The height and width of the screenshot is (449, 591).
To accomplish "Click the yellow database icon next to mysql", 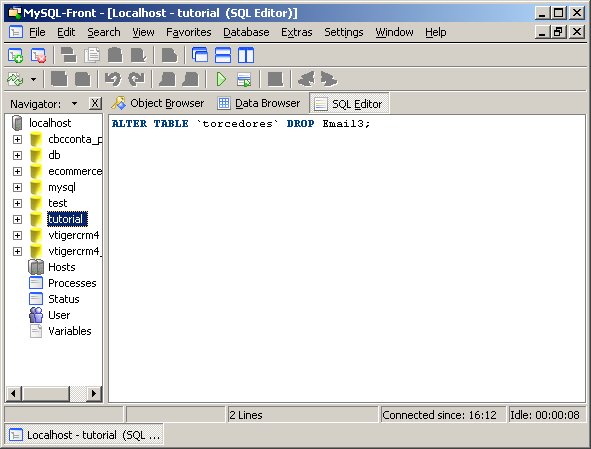I will coord(36,187).
